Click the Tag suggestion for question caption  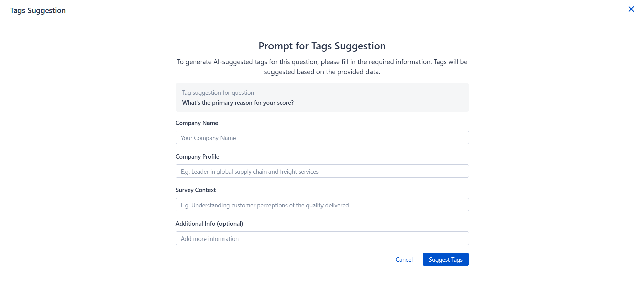point(218,93)
